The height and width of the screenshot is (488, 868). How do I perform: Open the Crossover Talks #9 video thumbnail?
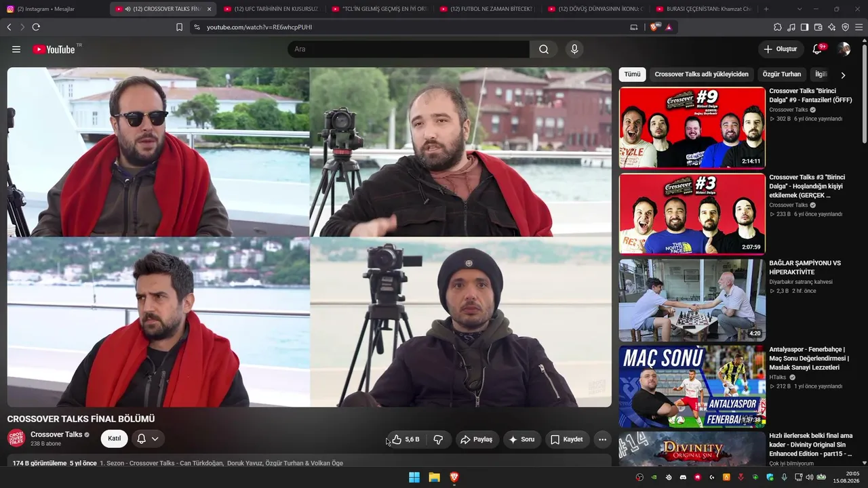click(692, 127)
